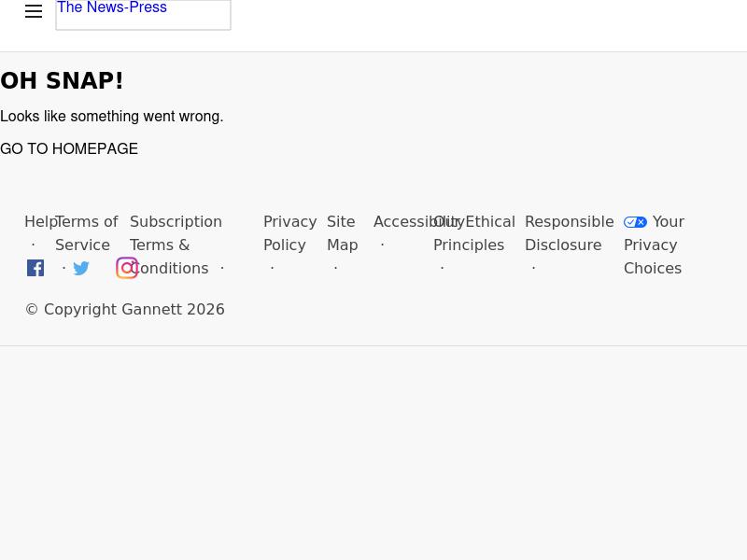
Task: Open Terms of Service
Action: click(86, 233)
